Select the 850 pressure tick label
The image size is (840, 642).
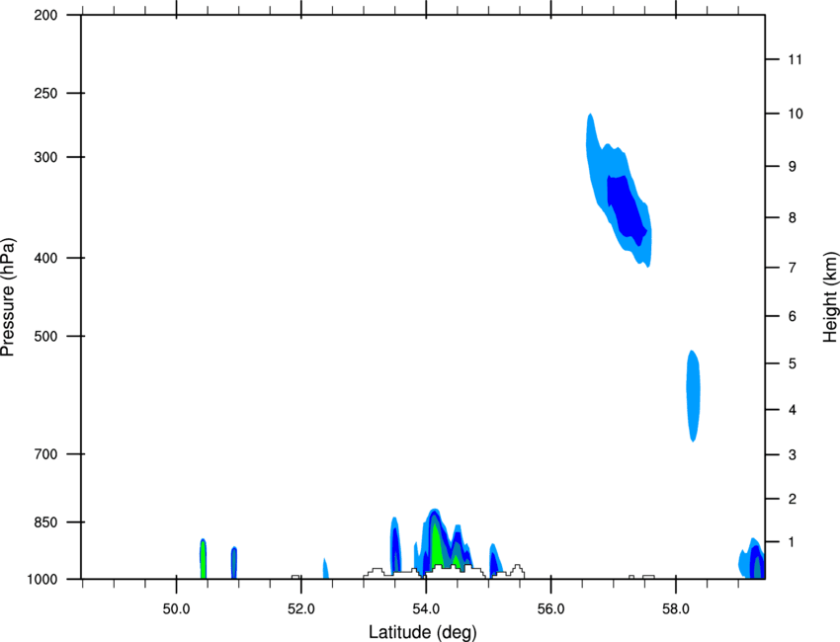(x=45, y=522)
